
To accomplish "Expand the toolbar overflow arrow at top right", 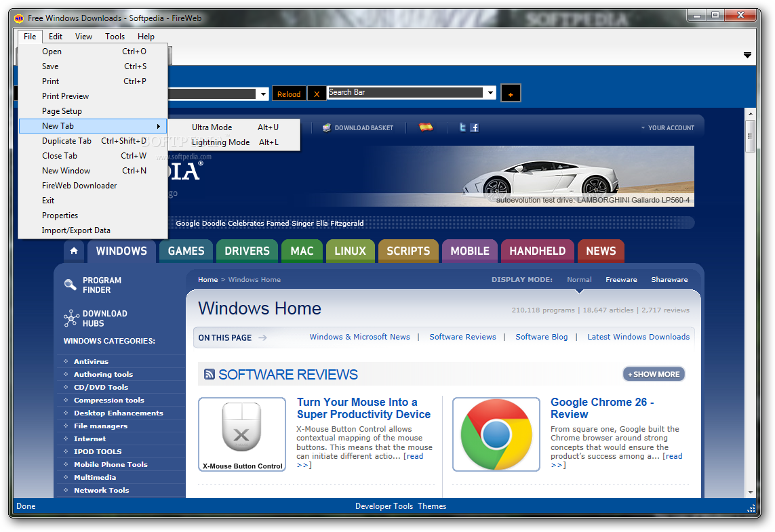I will point(747,55).
